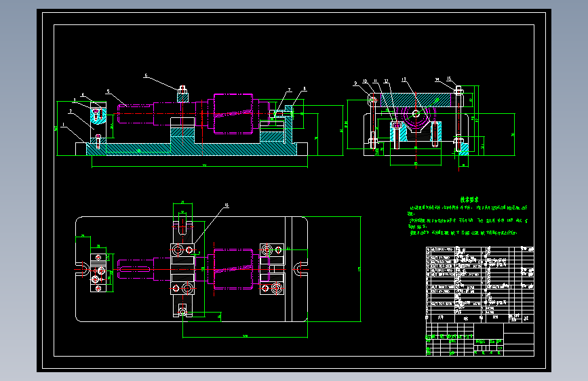This screenshot has width=588, height=381.
Task: Click part balloon number 5 label
Action: tap(109, 91)
